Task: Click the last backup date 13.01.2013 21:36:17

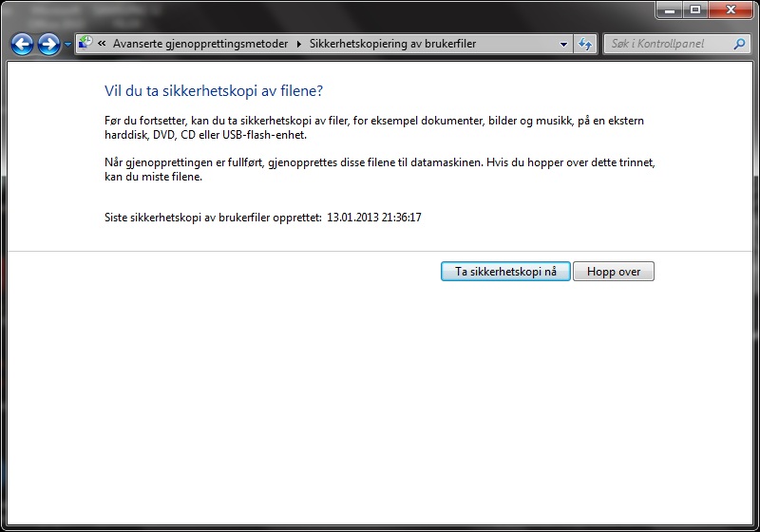Action: [374, 217]
